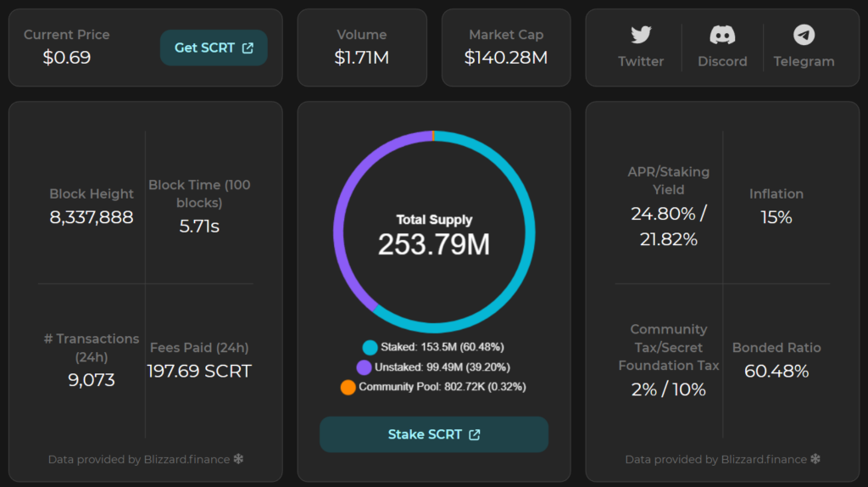The height and width of the screenshot is (487, 868).
Task: Click the teal Staked legend circle
Action: [x=370, y=347]
